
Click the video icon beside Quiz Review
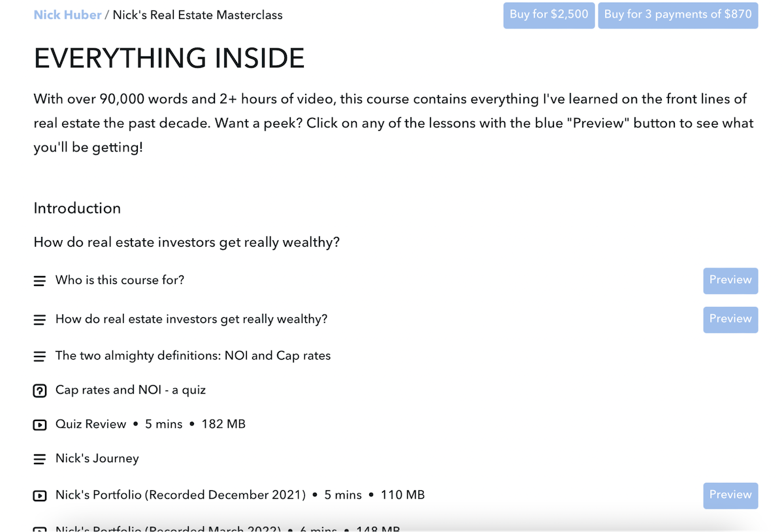[x=40, y=425]
